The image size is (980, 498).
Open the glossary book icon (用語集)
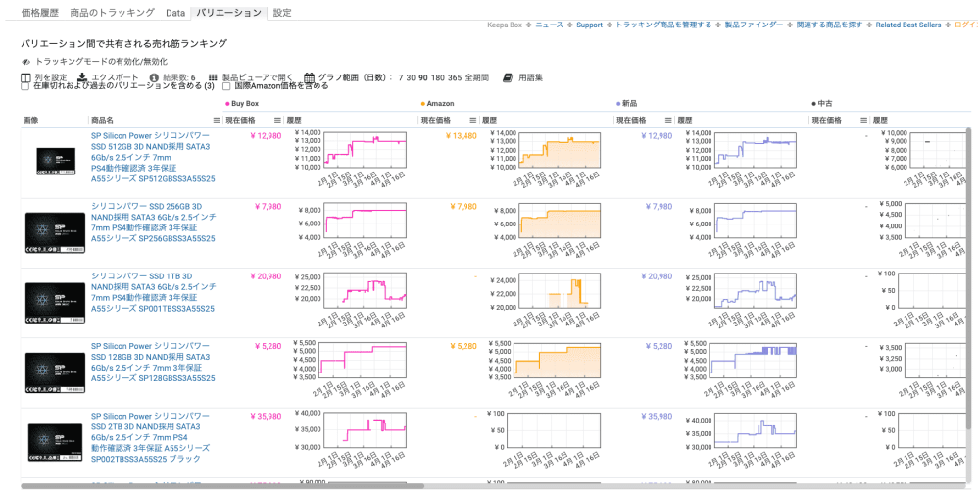[508, 77]
